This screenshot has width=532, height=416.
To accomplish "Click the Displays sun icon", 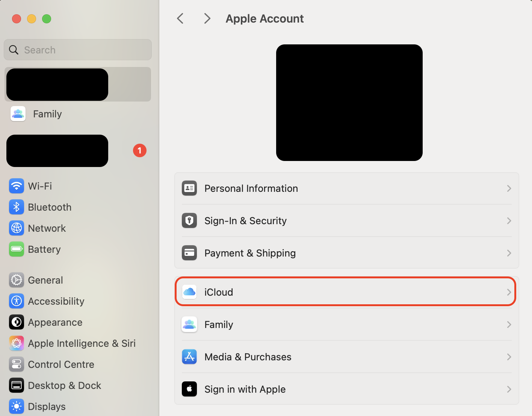I will click(17, 406).
